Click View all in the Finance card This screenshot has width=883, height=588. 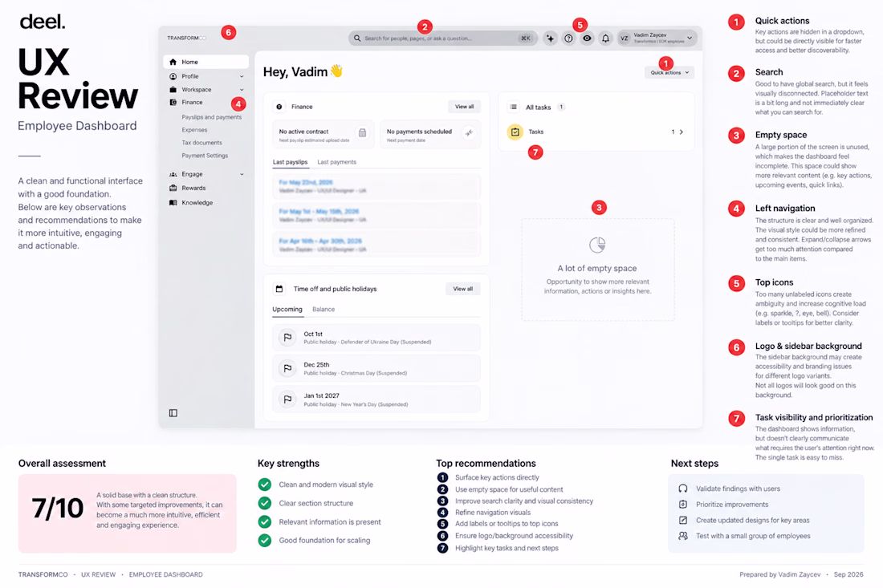click(464, 107)
